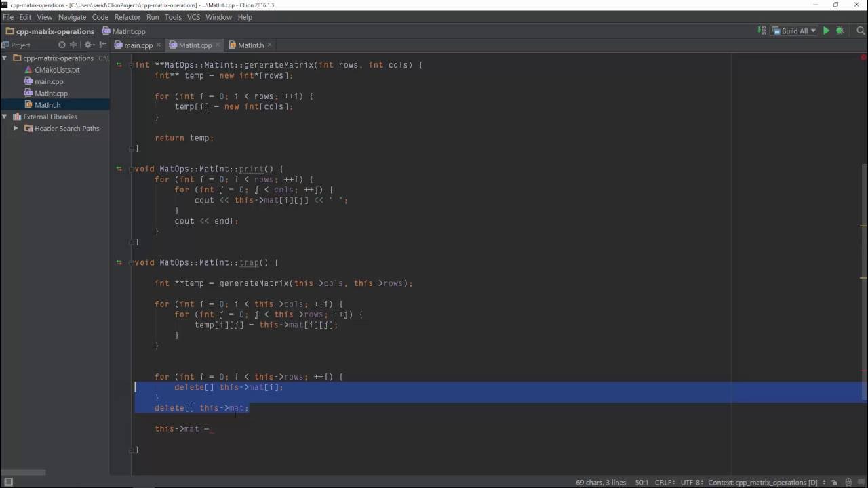
Task: Open Build All run configuration dropdown
Action: click(794, 30)
